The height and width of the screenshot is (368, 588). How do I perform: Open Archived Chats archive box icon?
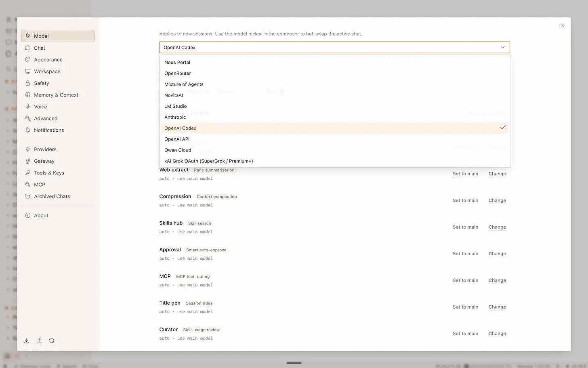(x=28, y=196)
